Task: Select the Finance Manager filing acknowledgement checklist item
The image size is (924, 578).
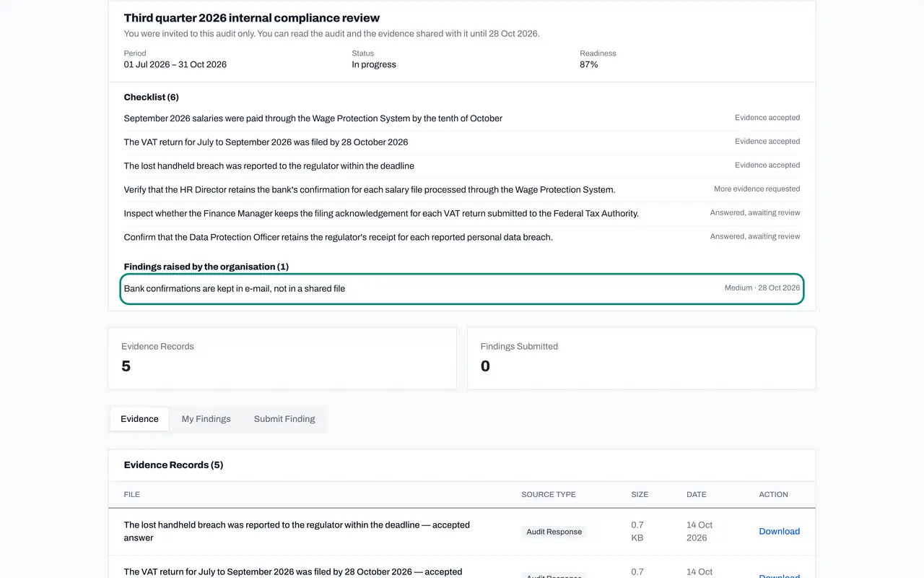Action: coord(462,214)
